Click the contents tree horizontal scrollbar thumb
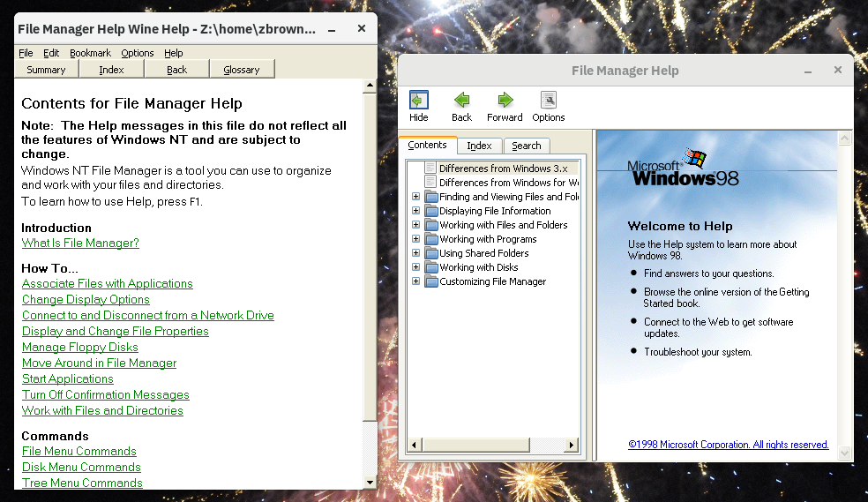Image resolution: width=868 pixels, height=502 pixels. [x=475, y=445]
